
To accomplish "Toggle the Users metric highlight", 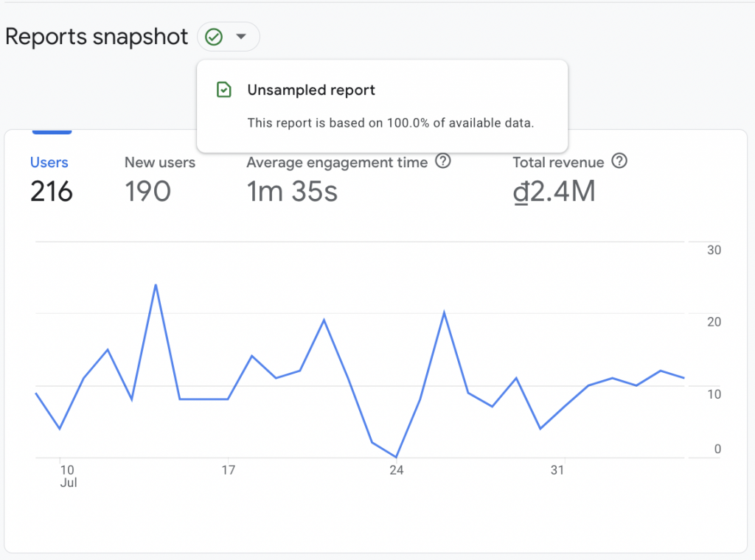I will point(49,177).
